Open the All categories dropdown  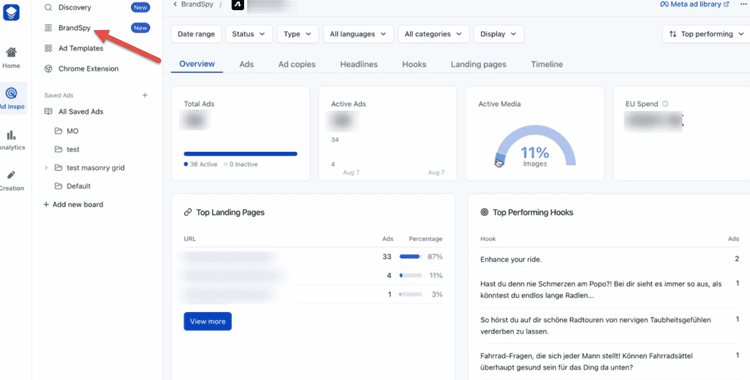point(433,34)
